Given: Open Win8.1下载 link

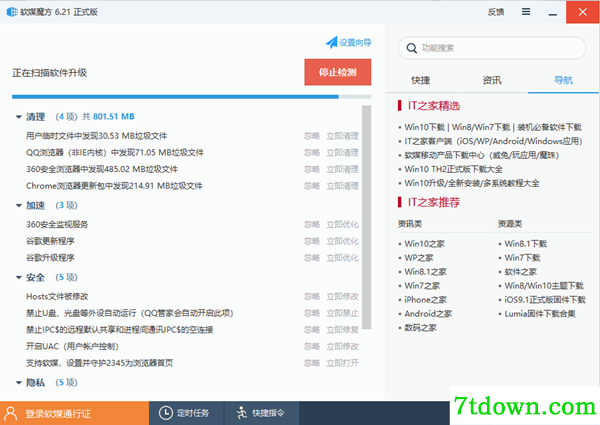Looking at the screenshot, I should pos(525,244).
